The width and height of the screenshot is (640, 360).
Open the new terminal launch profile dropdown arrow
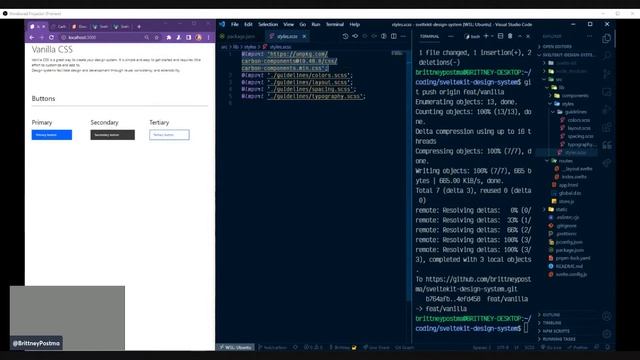tap(492, 36)
